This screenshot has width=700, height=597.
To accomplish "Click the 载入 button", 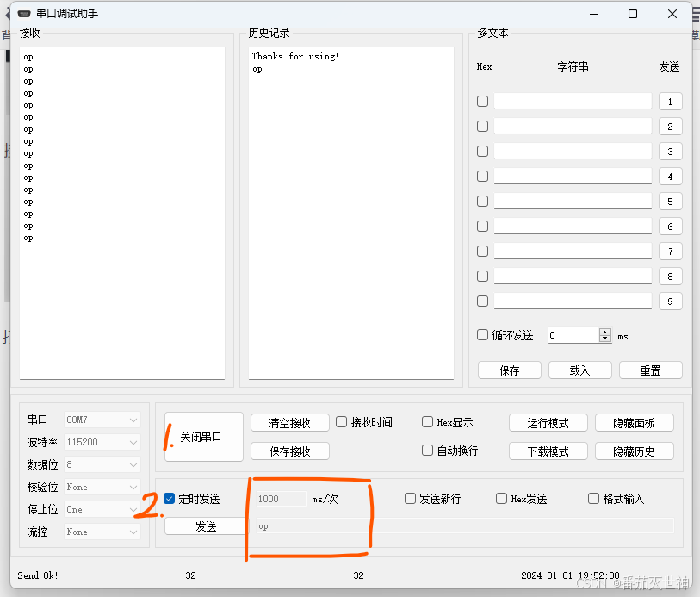I will point(579,370).
